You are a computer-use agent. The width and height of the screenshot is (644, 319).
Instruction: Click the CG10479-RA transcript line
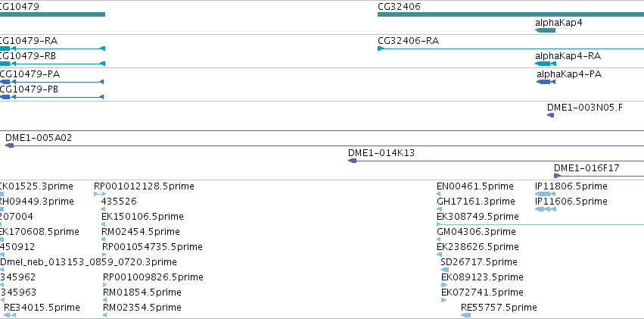tap(52, 48)
